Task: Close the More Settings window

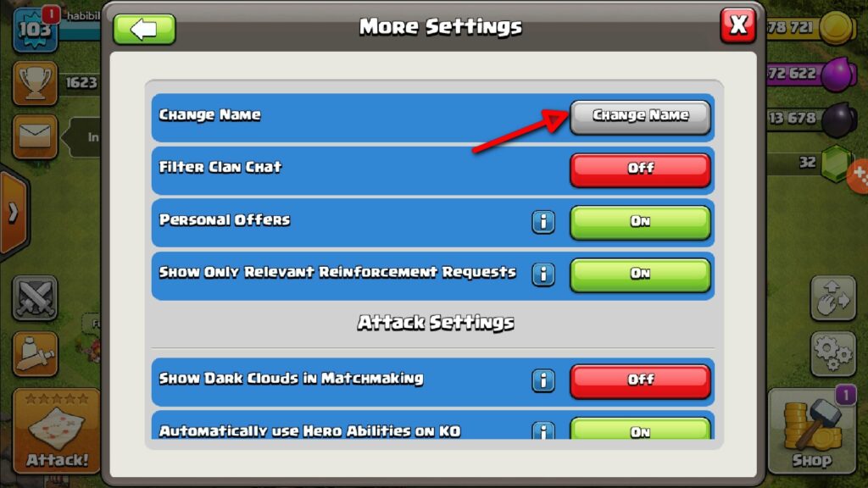Action: click(x=738, y=25)
